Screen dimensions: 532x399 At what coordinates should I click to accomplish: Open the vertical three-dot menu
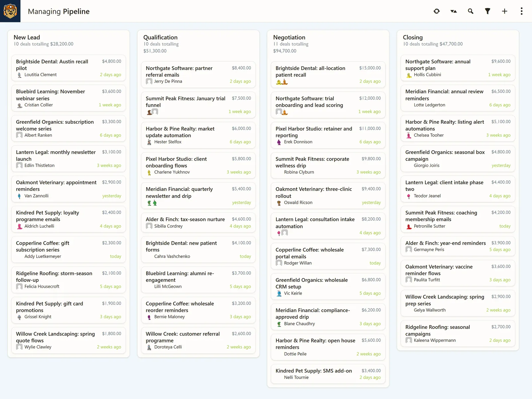(521, 11)
